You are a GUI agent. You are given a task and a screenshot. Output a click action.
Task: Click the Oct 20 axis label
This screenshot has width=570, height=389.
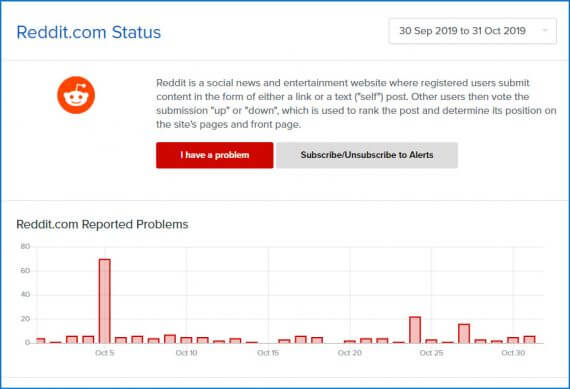pyautogui.click(x=350, y=353)
